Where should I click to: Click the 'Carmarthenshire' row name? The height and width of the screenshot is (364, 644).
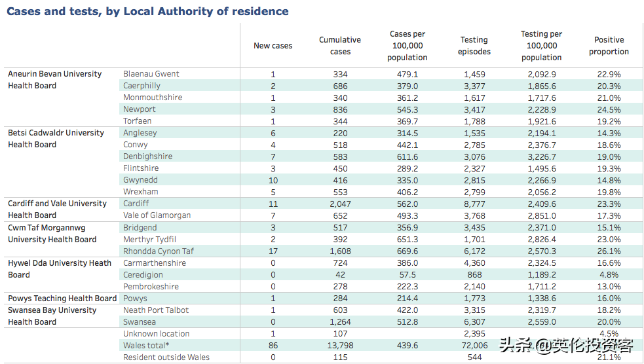155,263
